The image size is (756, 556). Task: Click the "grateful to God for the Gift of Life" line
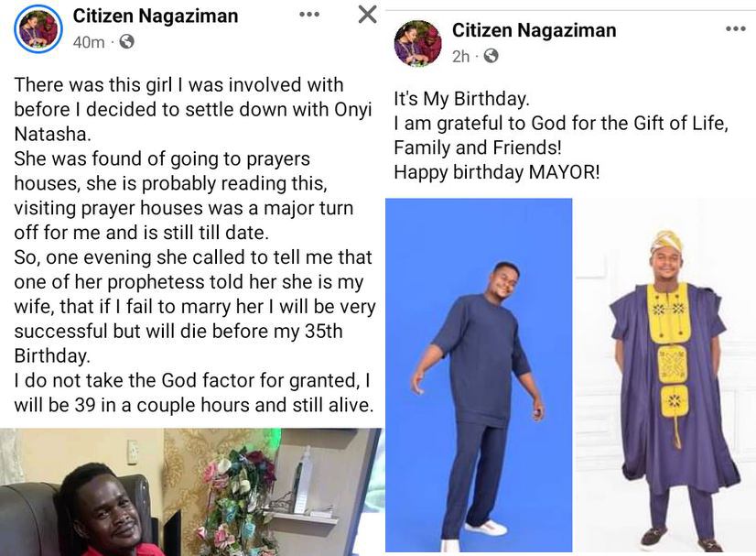(560, 123)
